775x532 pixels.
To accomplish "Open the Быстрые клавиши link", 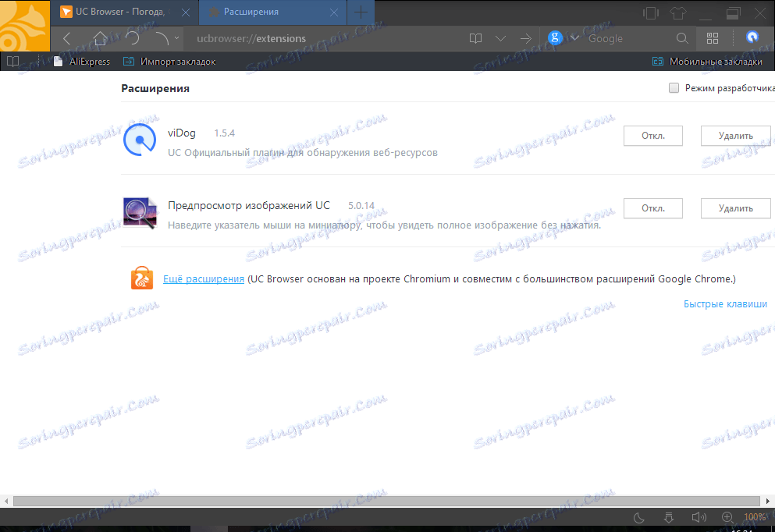I will coord(725,303).
